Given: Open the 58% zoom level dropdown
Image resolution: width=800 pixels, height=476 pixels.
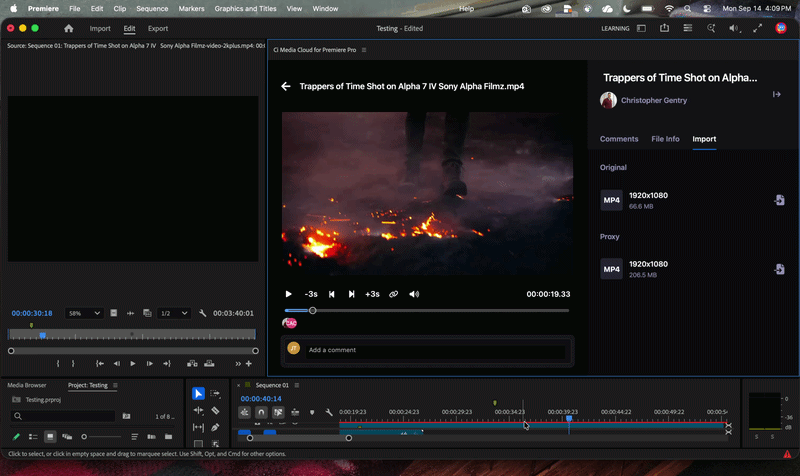Looking at the screenshot, I should (x=84, y=313).
